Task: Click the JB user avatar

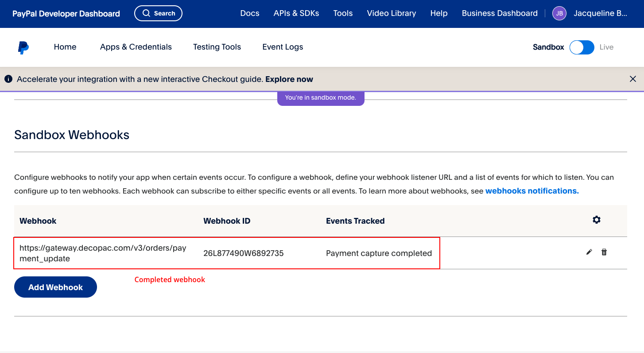Action: pyautogui.click(x=559, y=13)
